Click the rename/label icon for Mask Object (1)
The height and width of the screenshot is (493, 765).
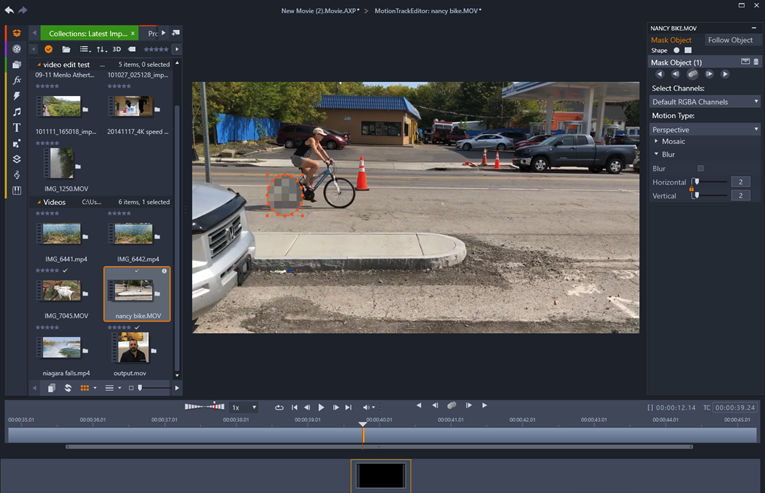(745, 62)
